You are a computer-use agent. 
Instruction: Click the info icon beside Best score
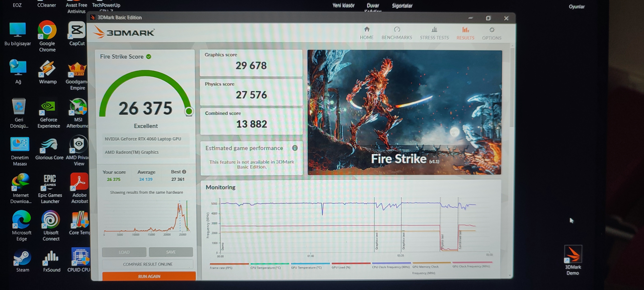click(184, 172)
